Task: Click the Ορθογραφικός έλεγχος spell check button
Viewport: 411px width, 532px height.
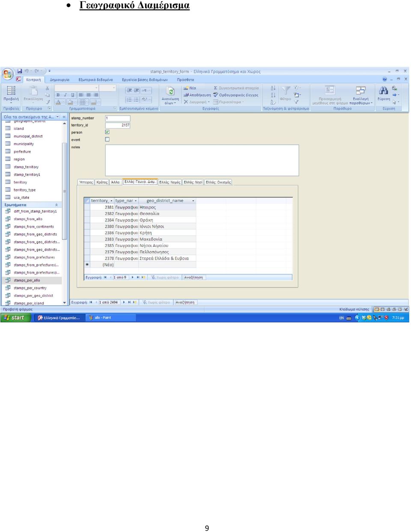Action: (x=235, y=95)
